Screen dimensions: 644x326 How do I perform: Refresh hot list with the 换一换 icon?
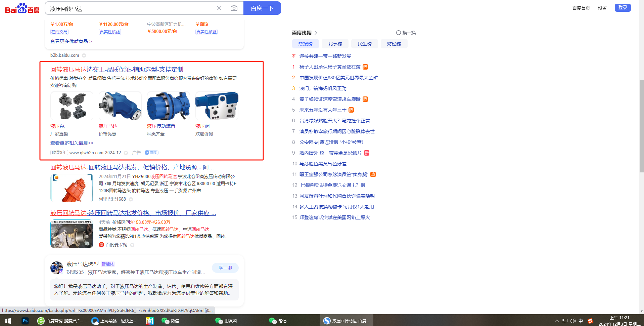(x=398, y=33)
